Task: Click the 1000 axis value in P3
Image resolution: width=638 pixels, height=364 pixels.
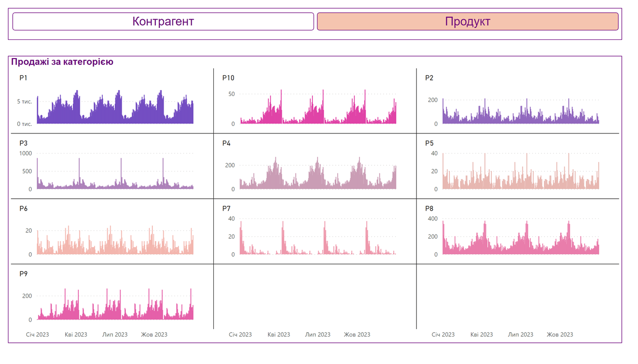Action: coord(25,153)
